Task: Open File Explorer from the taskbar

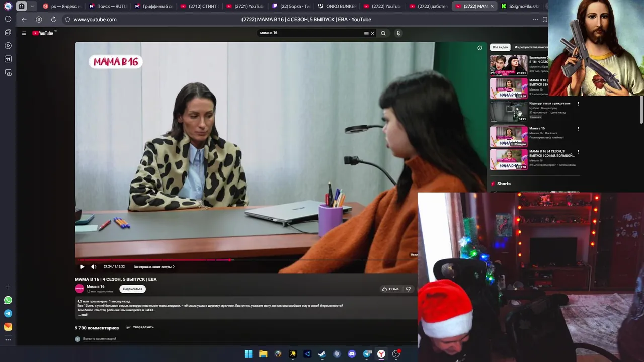Action: 263,354
